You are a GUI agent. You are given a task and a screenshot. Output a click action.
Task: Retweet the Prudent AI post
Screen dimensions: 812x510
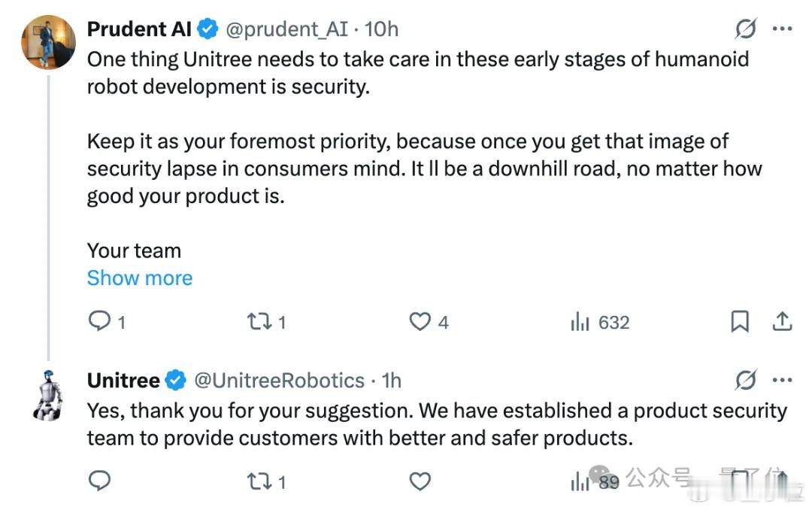(259, 323)
